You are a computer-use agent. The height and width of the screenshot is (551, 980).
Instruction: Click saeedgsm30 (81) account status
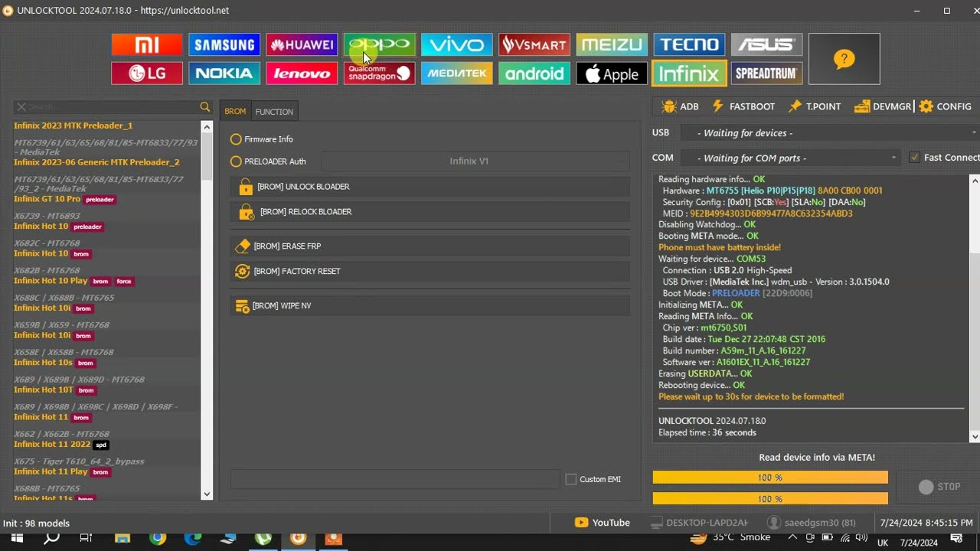coord(812,523)
